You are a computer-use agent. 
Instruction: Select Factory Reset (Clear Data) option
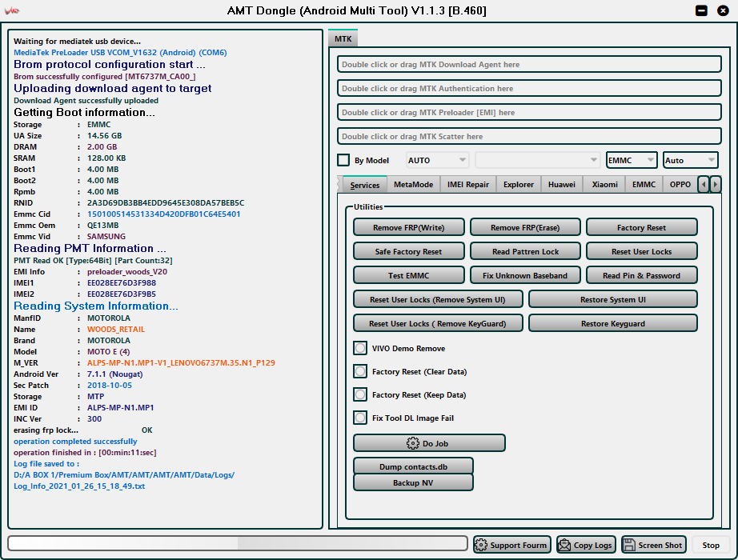360,371
